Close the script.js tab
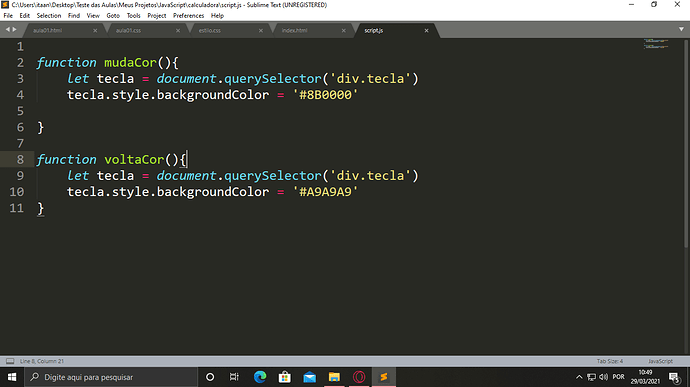The height and width of the screenshot is (387, 690). coord(426,30)
